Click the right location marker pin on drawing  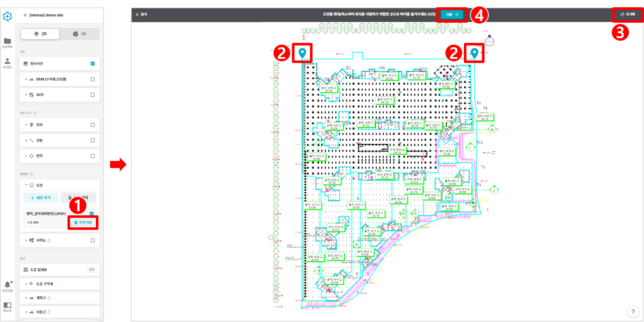click(x=474, y=53)
